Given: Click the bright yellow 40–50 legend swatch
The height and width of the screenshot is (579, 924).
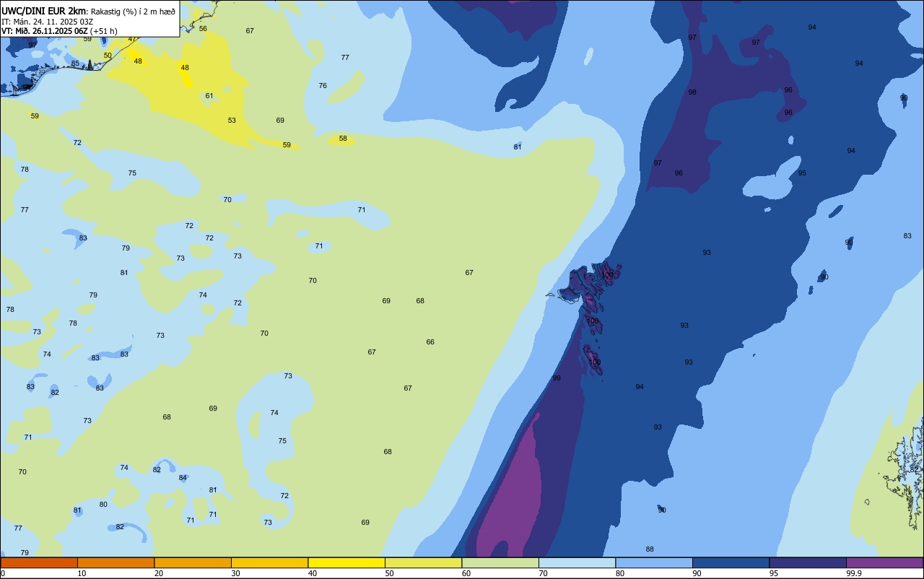Looking at the screenshot, I should (x=346, y=562).
